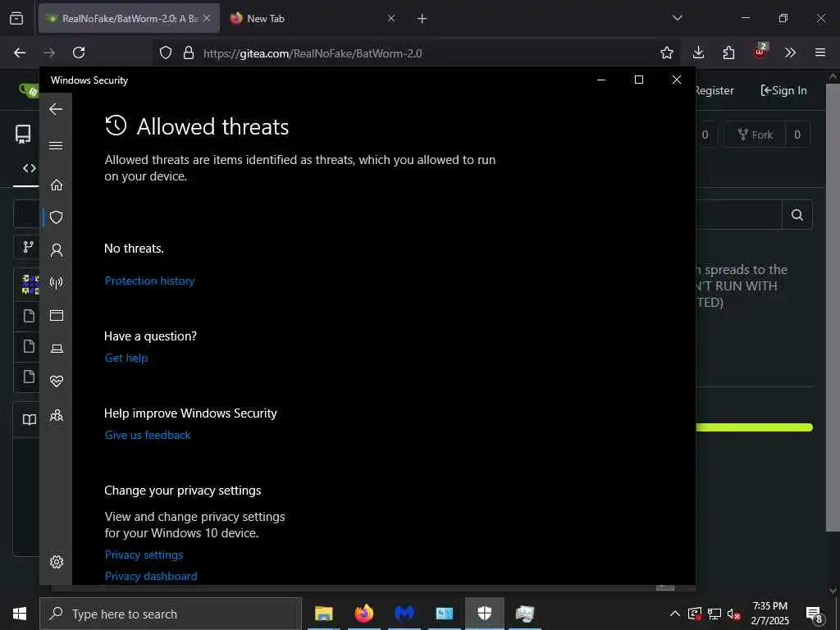
Task: Click the Gitea search magnifier button
Action: [797, 215]
